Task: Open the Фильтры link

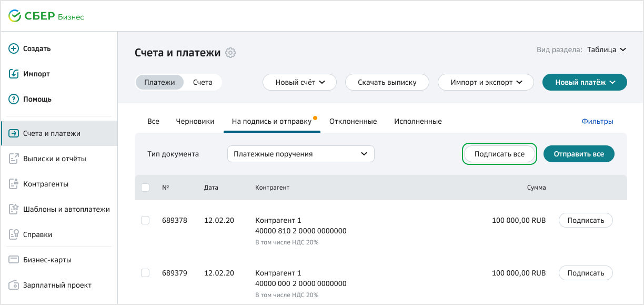Action: (597, 121)
